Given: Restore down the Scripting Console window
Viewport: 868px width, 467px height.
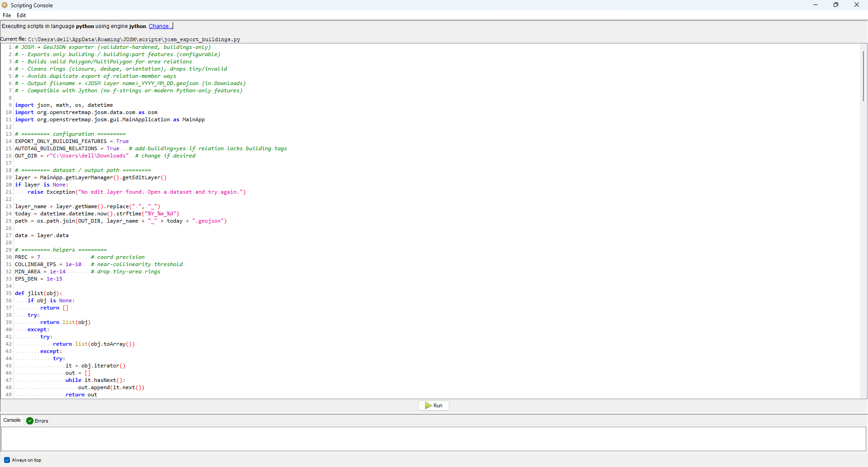Looking at the screenshot, I should (x=836, y=5).
